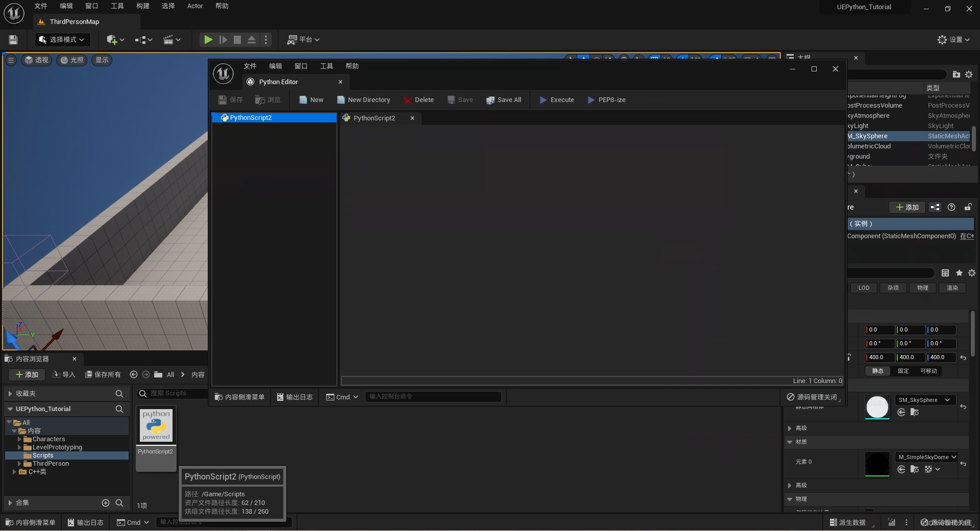Open 内容侧滑菜单 in Python Editor status bar

click(239, 397)
